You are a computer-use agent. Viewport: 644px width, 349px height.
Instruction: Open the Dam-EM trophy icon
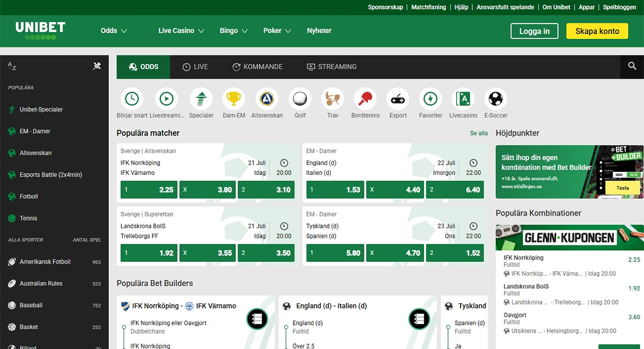coord(233,99)
